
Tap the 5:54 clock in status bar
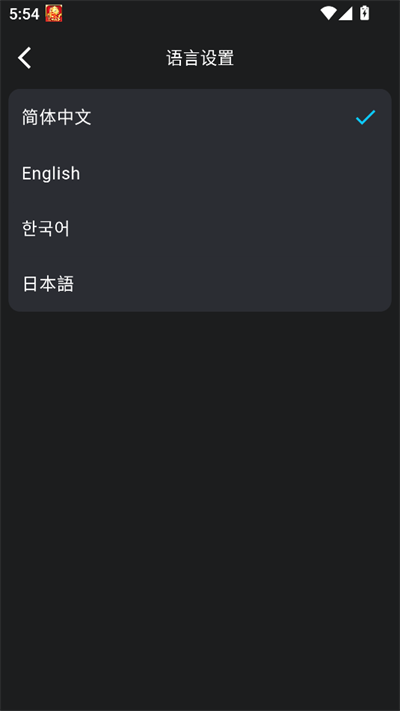[24, 14]
